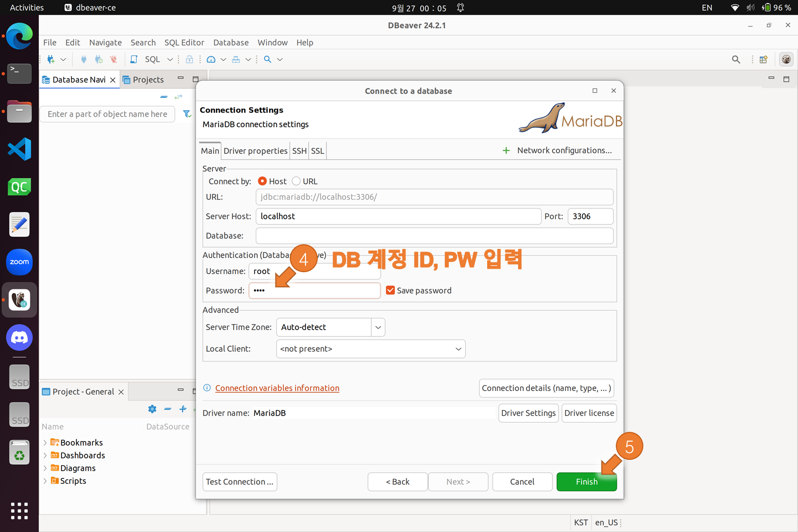Open Zoom from the dock
798x532 pixels.
tap(19, 262)
